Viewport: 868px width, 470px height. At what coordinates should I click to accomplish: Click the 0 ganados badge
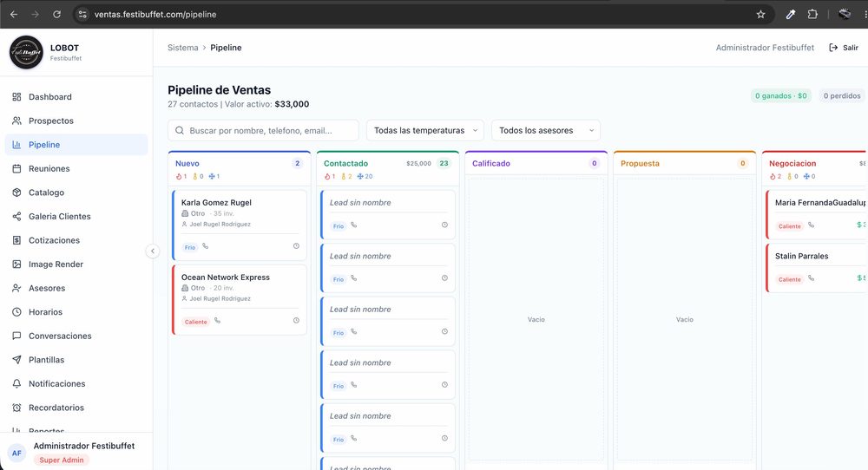(x=780, y=95)
